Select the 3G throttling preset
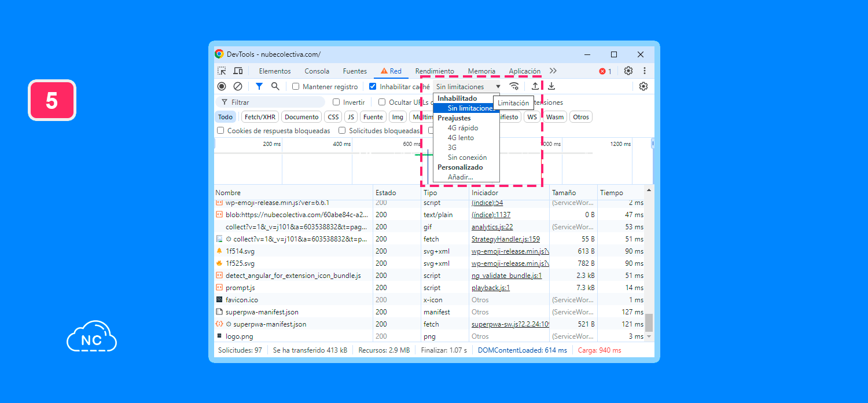This screenshot has height=403, width=868. (466, 148)
